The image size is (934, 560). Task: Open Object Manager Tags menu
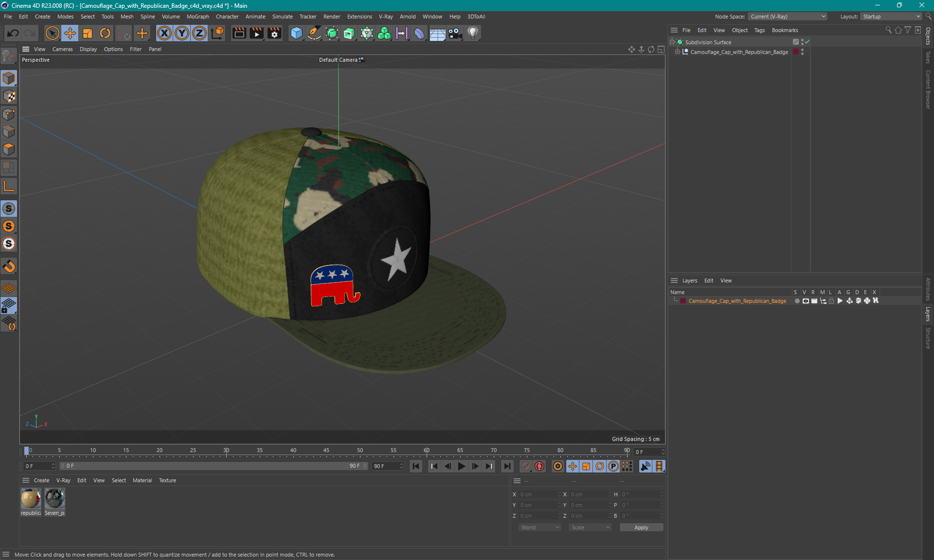point(759,30)
